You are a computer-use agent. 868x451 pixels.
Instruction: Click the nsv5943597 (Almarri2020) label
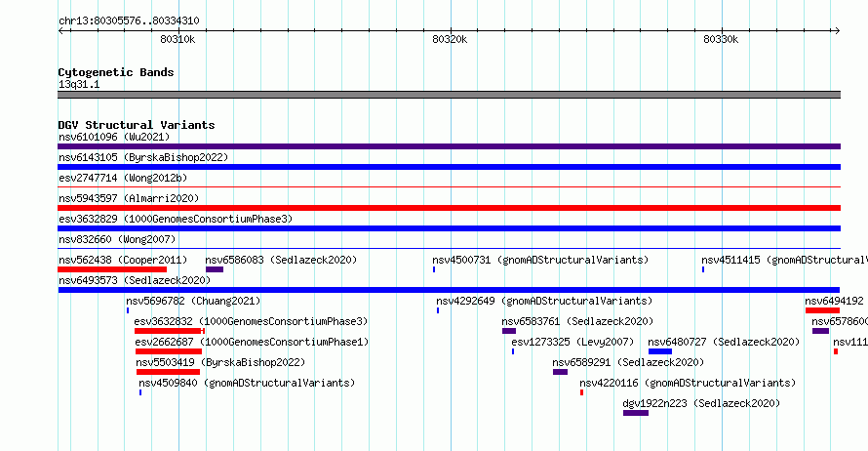click(x=129, y=198)
